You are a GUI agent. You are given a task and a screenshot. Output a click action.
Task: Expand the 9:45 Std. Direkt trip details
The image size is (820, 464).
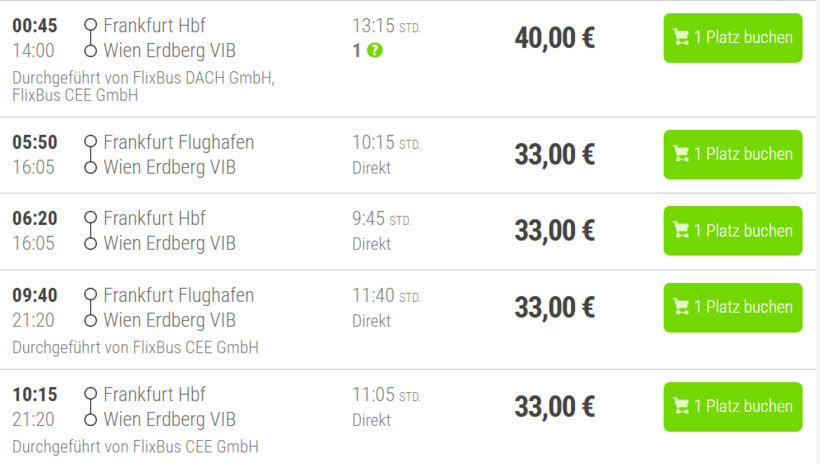371,244
